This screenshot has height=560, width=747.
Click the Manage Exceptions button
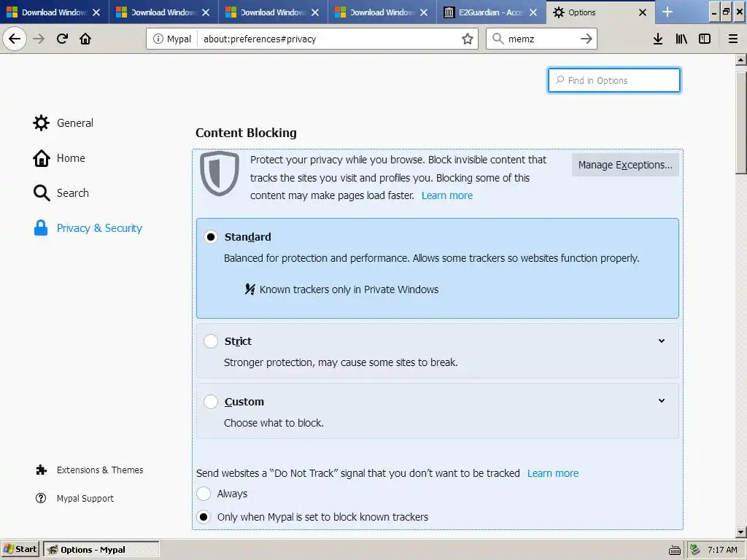click(x=625, y=165)
